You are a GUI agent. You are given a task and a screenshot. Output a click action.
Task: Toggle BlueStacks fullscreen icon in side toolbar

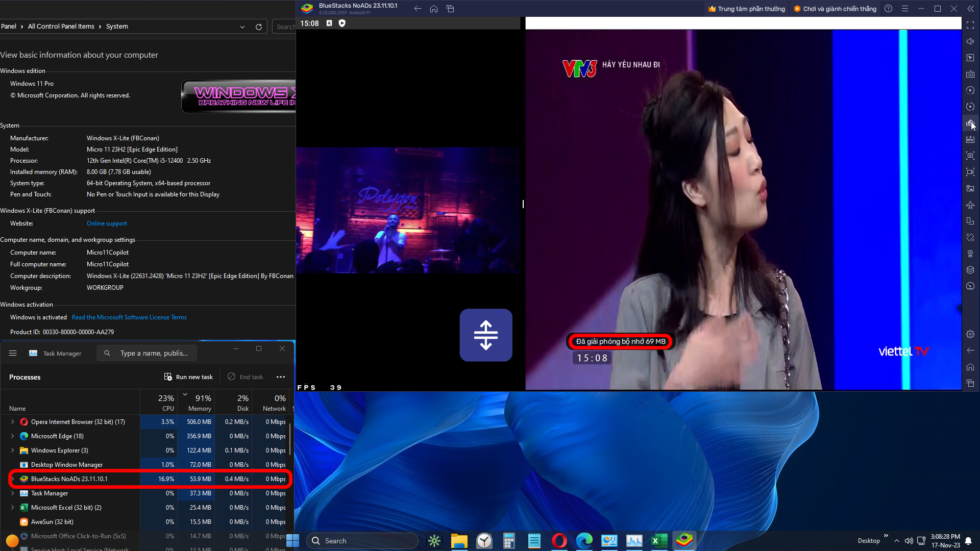click(x=970, y=25)
